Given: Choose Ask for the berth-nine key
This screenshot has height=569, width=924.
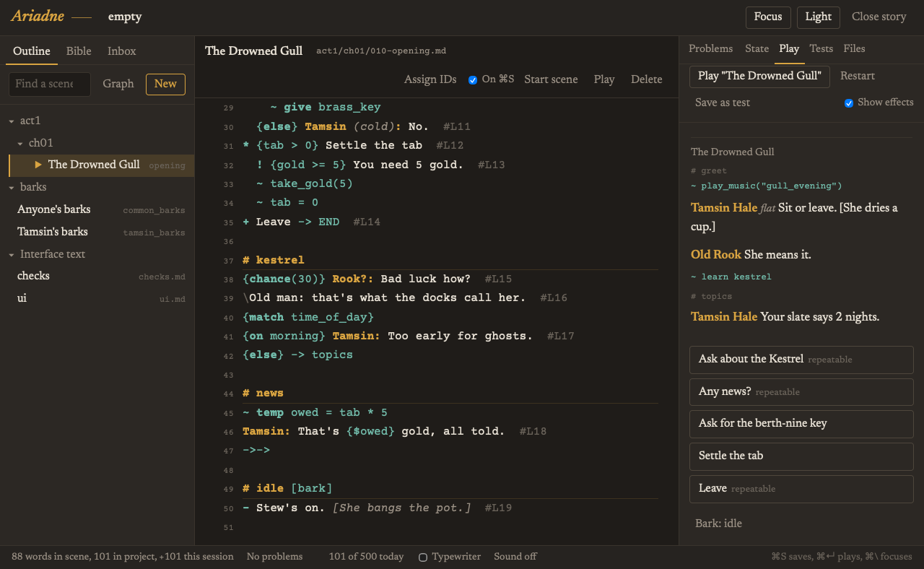Looking at the screenshot, I should coord(801,423).
